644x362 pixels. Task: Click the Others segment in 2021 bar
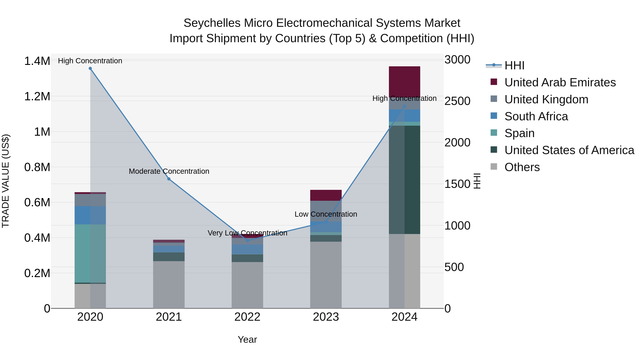point(169,285)
